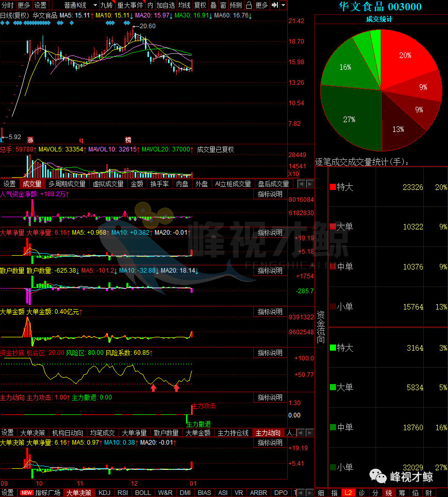Select the BIAS indicator tab

[x=204, y=493]
